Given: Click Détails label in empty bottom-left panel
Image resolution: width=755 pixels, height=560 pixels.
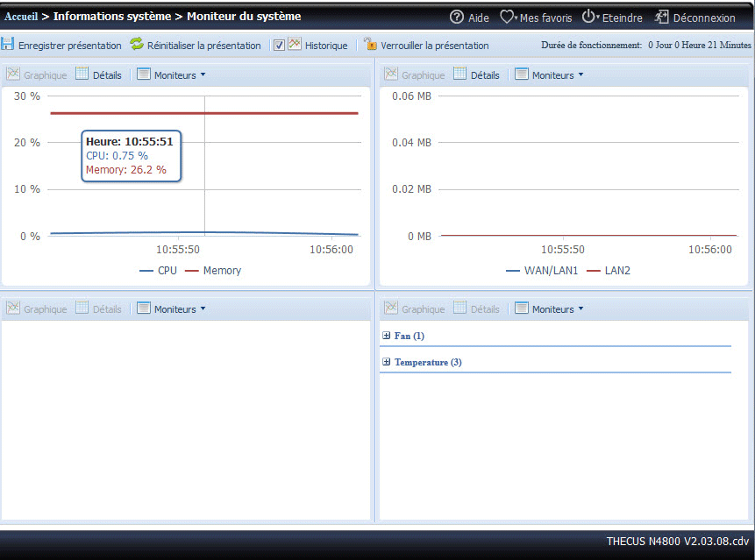Looking at the screenshot, I should click(107, 309).
